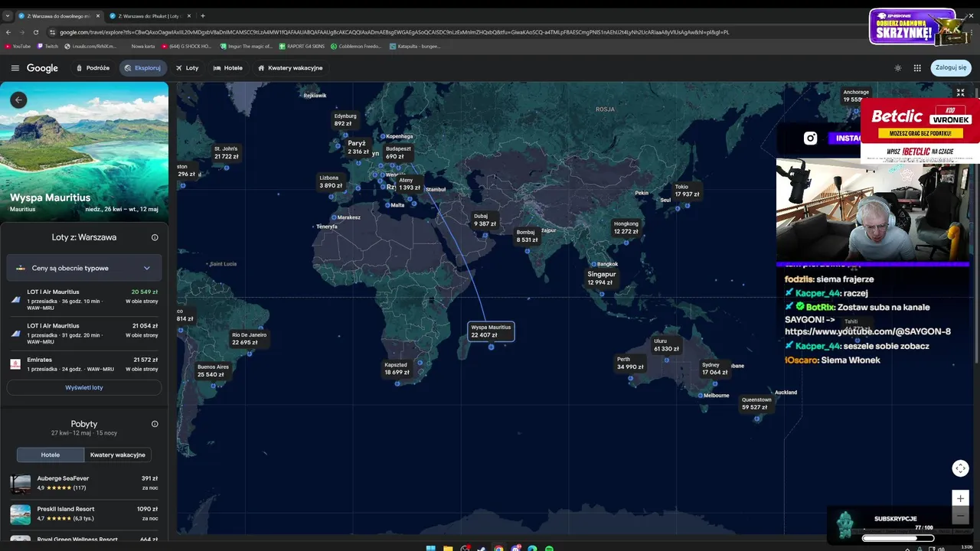Open the Emirates 21 572 zł flight

coord(84,364)
